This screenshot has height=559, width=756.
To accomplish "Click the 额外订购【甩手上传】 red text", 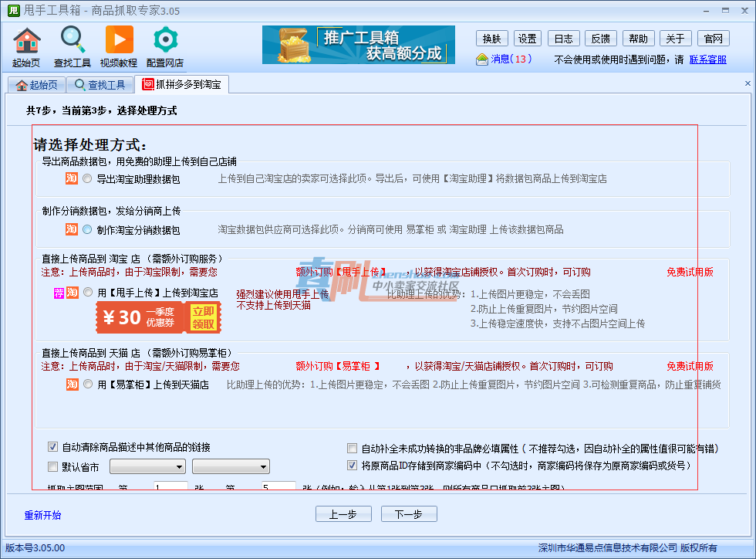I will (341, 272).
